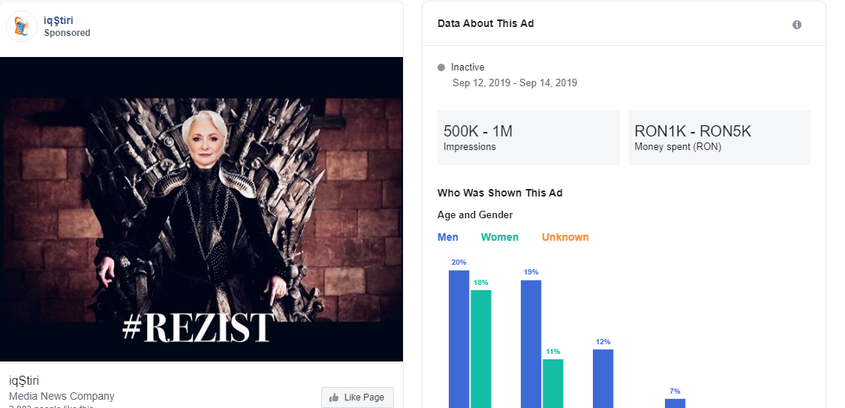
Task: Click the blue 12% Men bar
Action: [603, 377]
